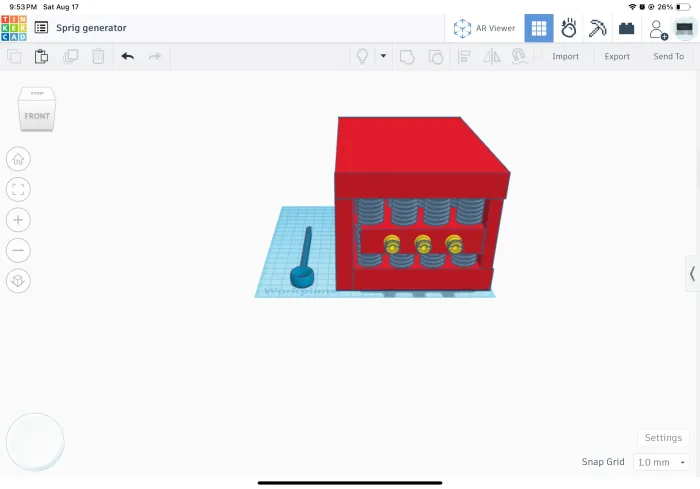Switch to 3D design grid view

pos(539,28)
